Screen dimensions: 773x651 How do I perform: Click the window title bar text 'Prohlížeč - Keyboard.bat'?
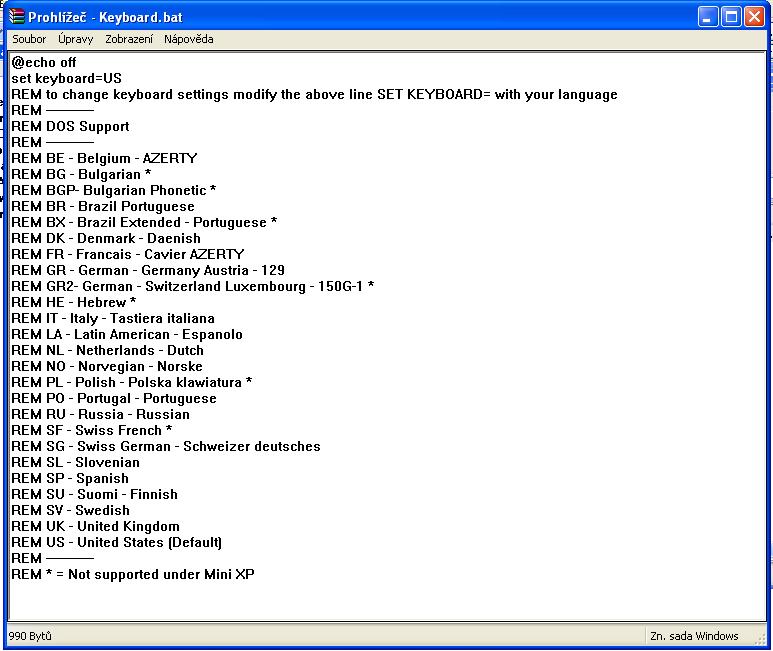[x=105, y=17]
